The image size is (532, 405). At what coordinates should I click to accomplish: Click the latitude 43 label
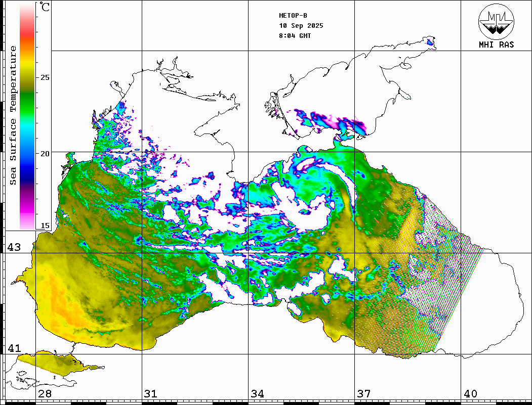pos(14,247)
